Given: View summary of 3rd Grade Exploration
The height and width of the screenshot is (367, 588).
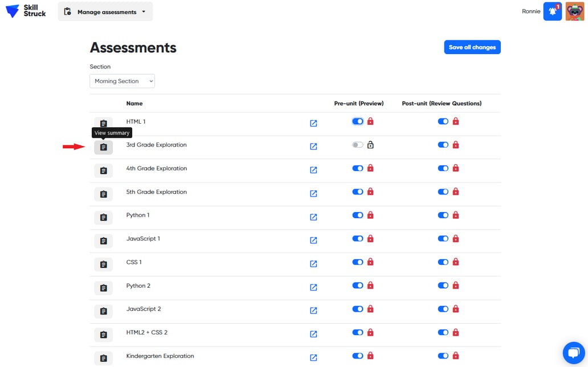Looking at the screenshot, I should (103, 147).
